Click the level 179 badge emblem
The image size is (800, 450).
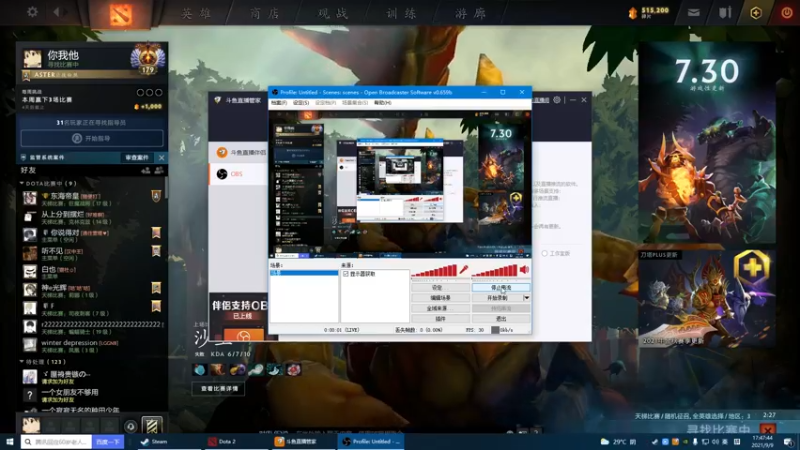(x=148, y=59)
